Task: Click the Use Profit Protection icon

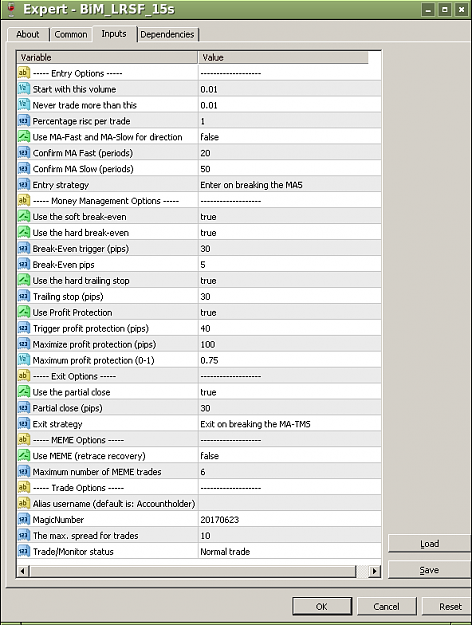Action: [24, 312]
